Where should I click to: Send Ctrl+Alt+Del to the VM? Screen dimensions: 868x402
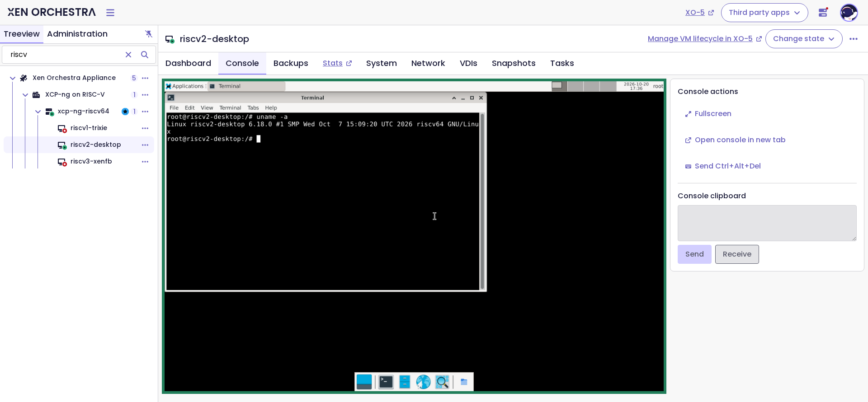[x=723, y=166]
